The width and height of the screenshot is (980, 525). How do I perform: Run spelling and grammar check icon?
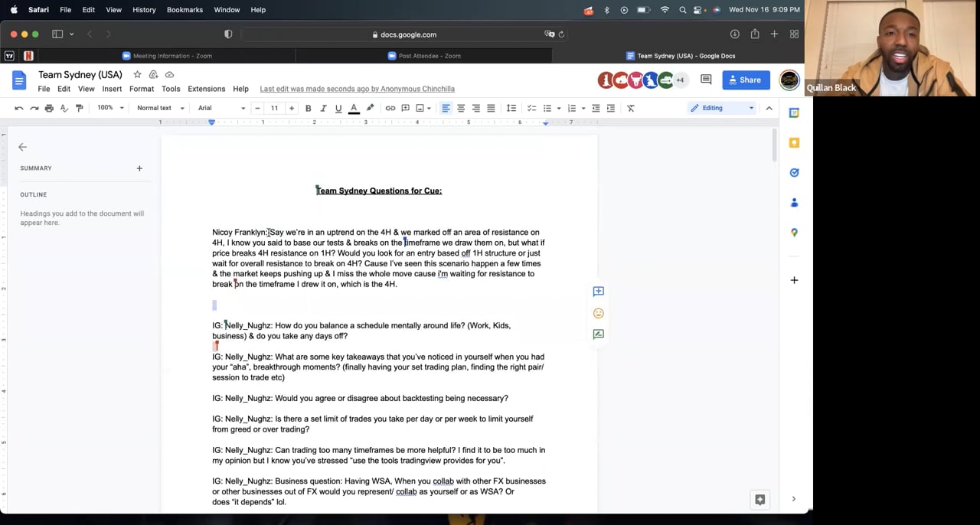(x=64, y=108)
